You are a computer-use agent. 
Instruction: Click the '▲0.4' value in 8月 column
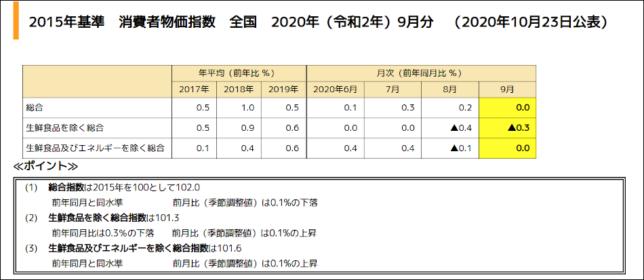coord(461,128)
